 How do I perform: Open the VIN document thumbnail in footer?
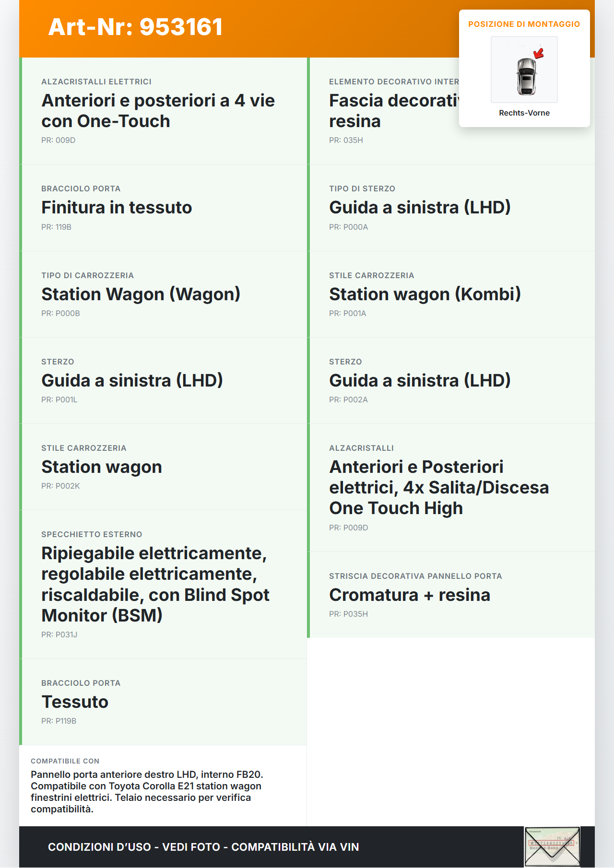(552, 847)
